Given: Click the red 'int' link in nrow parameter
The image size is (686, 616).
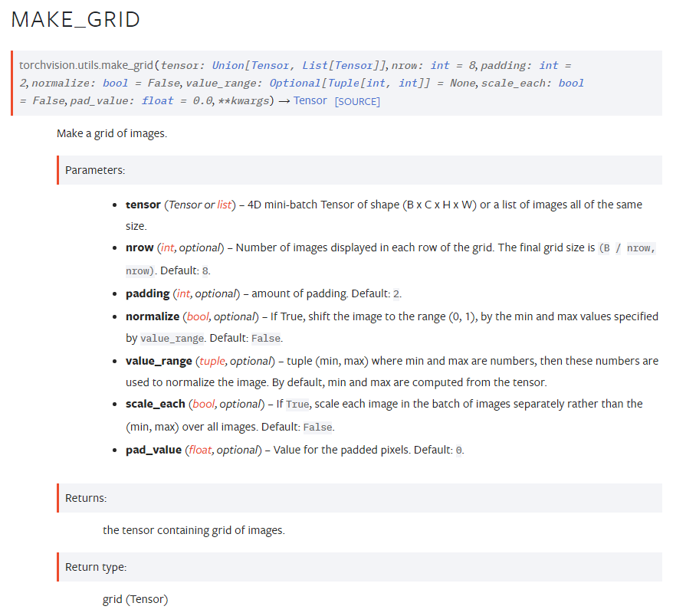Looking at the screenshot, I should 168,248.
